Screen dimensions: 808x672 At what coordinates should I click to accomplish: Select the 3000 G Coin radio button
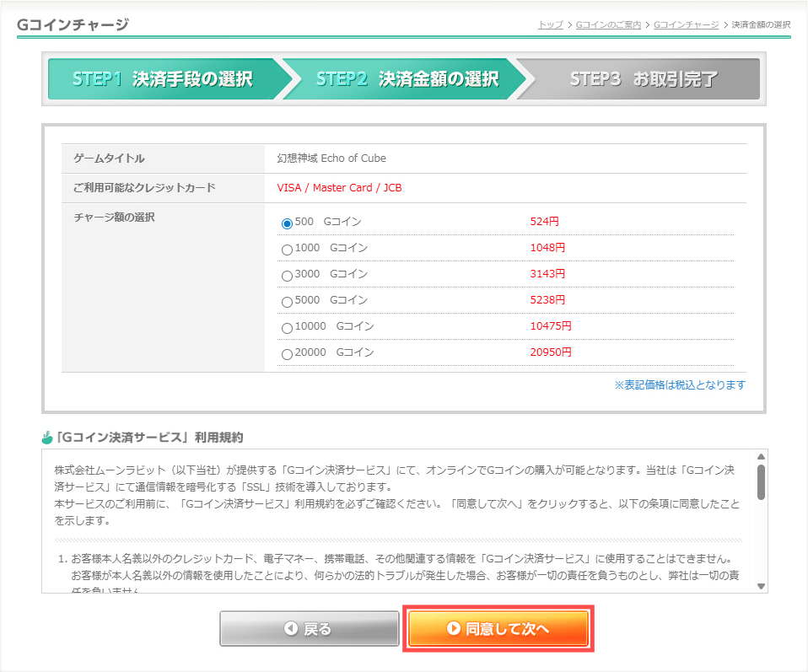click(287, 276)
